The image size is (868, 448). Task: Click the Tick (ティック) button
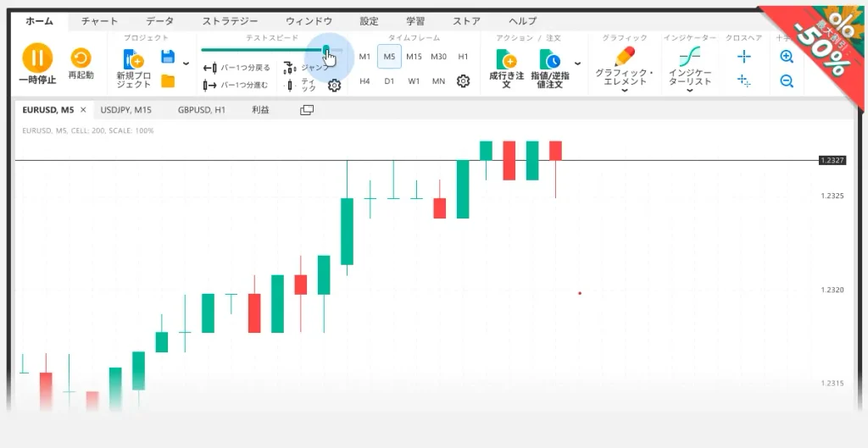pyautogui.click(x=301, y=86)
